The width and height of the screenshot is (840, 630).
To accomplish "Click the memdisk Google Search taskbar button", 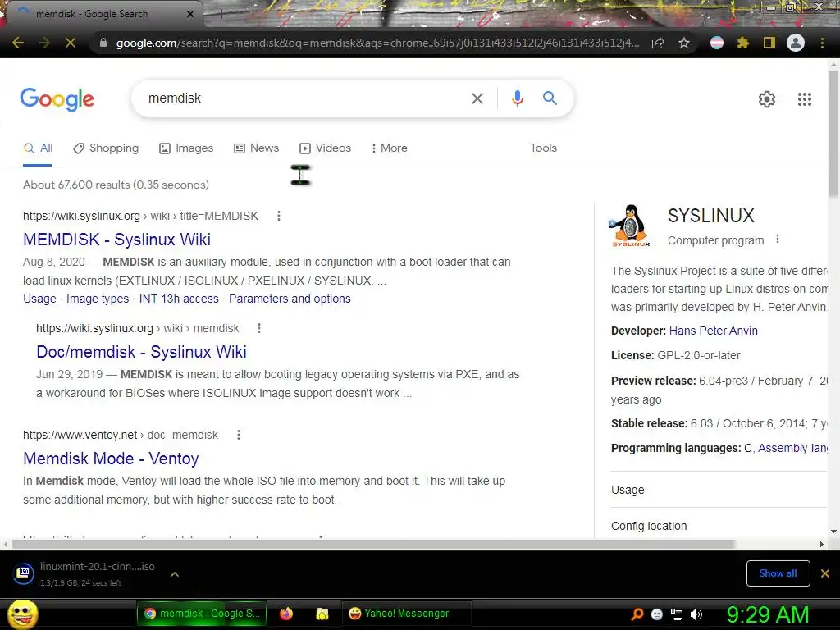I will point(203,614).
